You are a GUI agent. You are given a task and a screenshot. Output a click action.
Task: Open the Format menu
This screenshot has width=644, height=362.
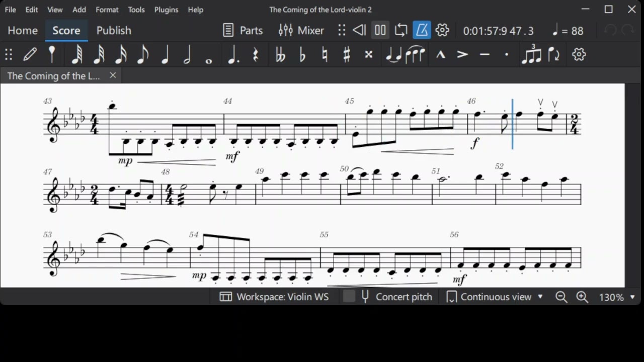point(107,10)
